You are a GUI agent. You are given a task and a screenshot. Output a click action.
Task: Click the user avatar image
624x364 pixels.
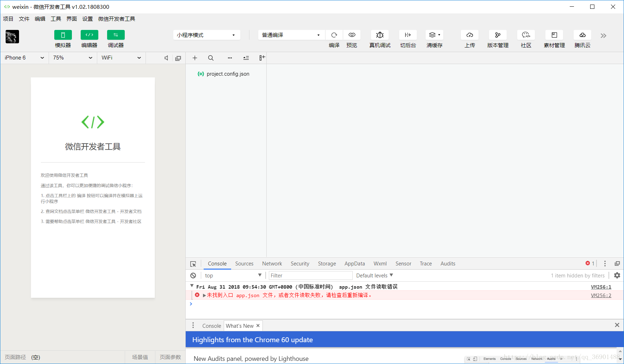pyautogui.click(x=12, y=37)
